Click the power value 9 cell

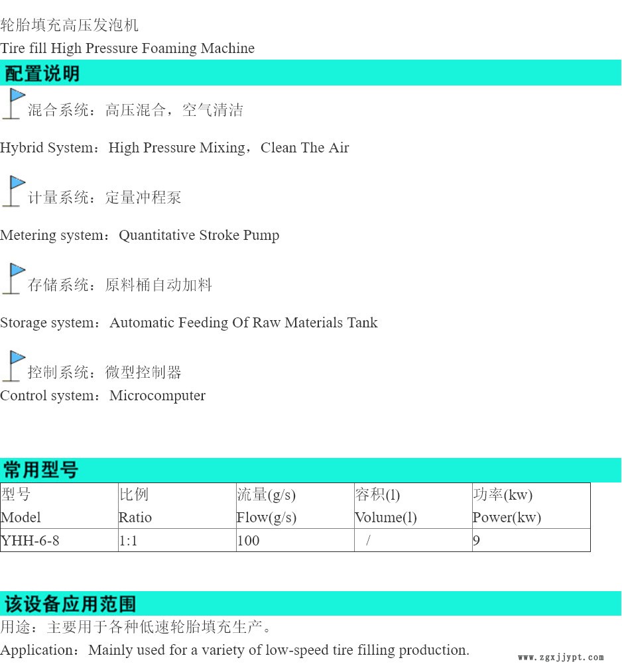coord(477,541)
